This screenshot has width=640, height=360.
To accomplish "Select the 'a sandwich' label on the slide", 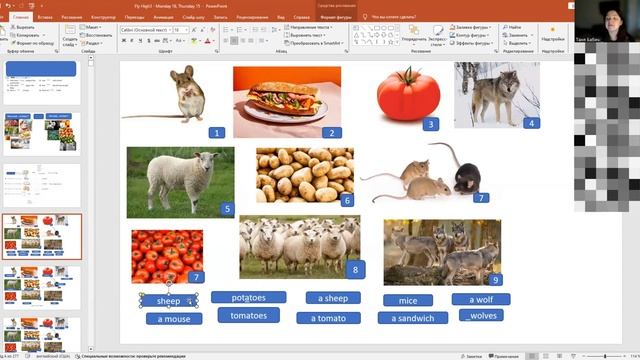I will pyautogui.click(x=413, y=318).
